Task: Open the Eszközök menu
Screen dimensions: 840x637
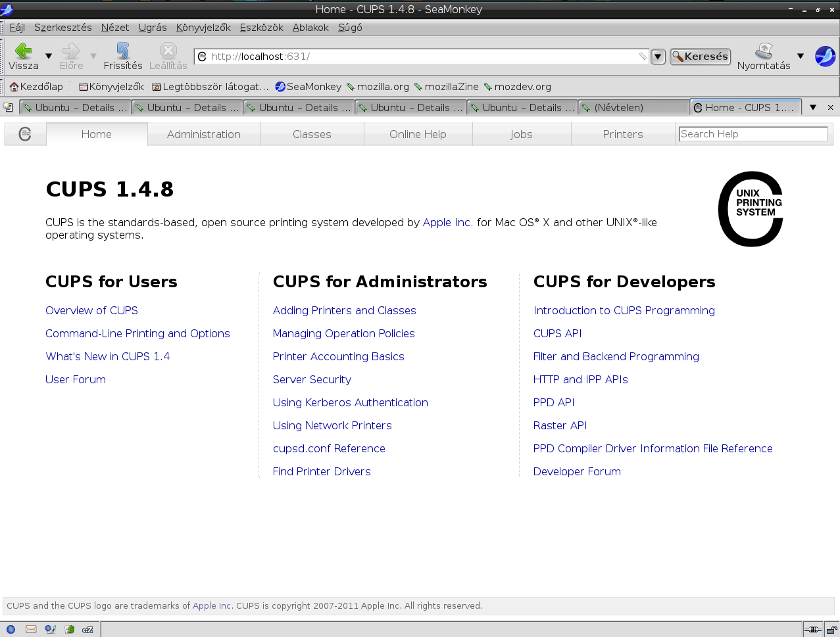Action: 261,28
